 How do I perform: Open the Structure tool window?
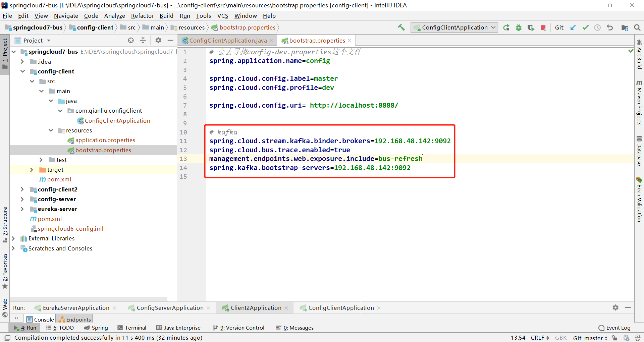point(5,225)
